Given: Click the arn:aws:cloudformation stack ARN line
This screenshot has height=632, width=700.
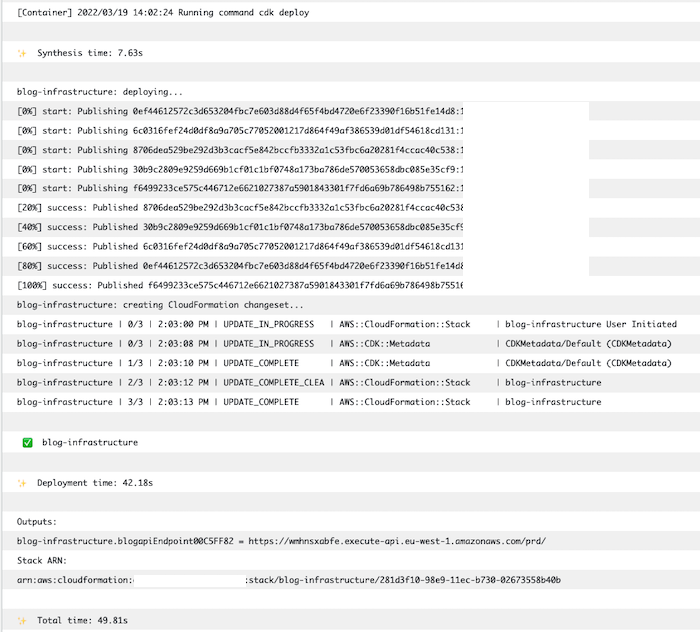Looking at the screenshot, I should 289,580.
